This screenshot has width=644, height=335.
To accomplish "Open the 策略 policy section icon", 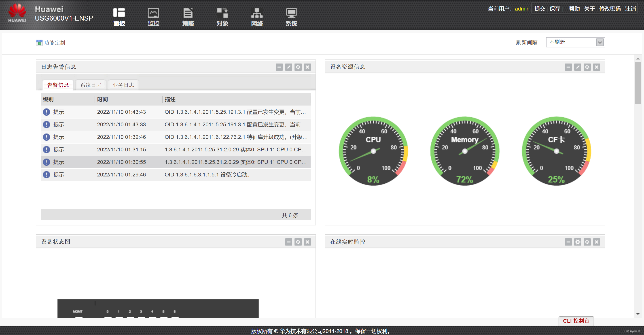I will point(188,13).
